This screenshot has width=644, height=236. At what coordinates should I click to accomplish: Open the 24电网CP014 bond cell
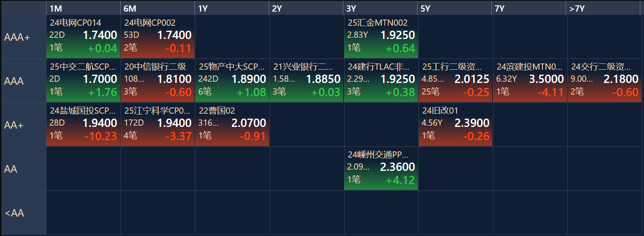tap(83, 36)
